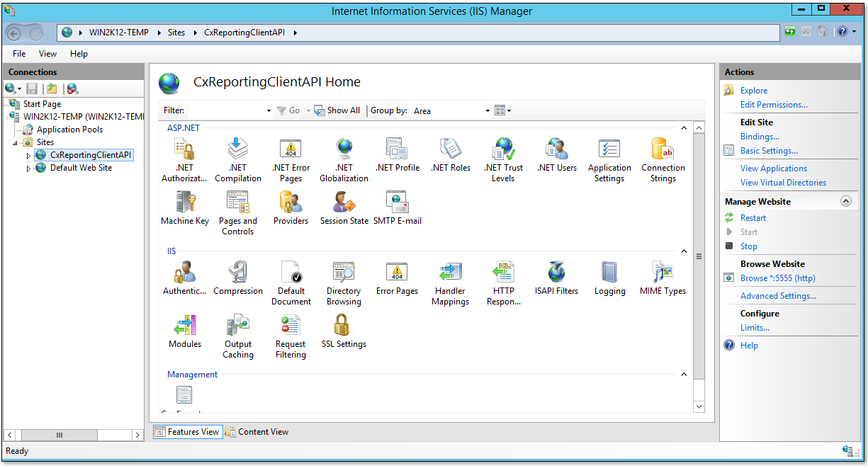Open the Filter dropdown arrow
This screenshot has height=468, width=868.
coord(269,111)
